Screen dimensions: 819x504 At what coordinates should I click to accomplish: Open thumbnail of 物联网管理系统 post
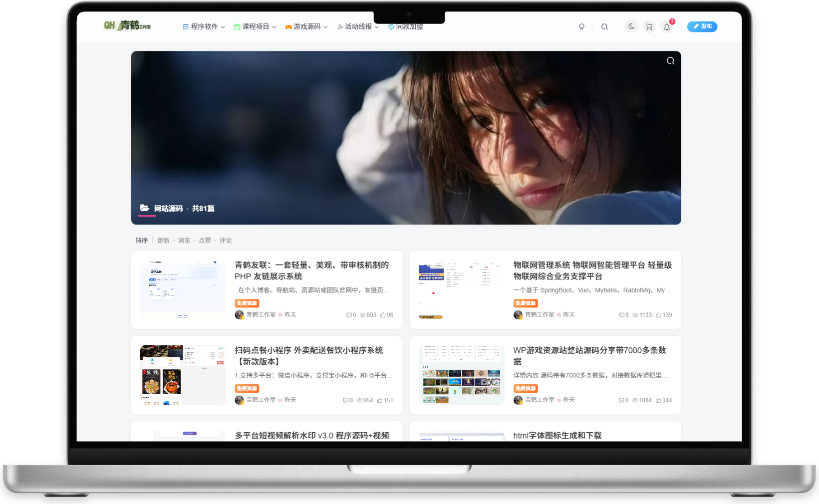(462, 290)
